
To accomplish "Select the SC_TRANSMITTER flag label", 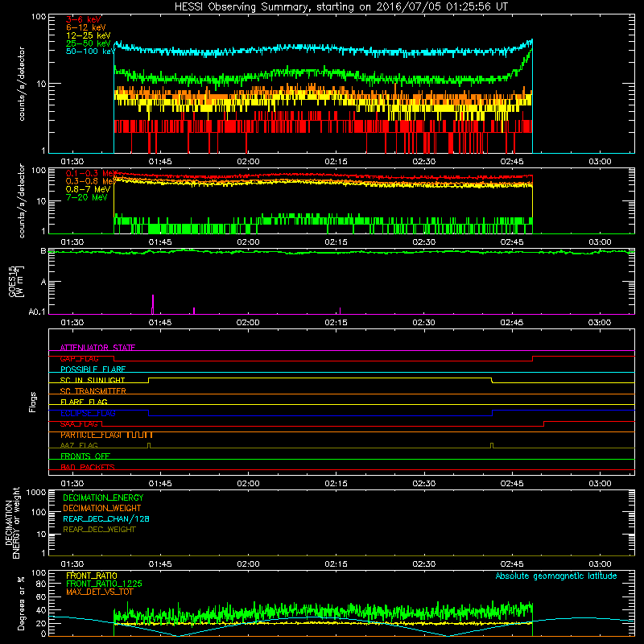I will 93,391.
